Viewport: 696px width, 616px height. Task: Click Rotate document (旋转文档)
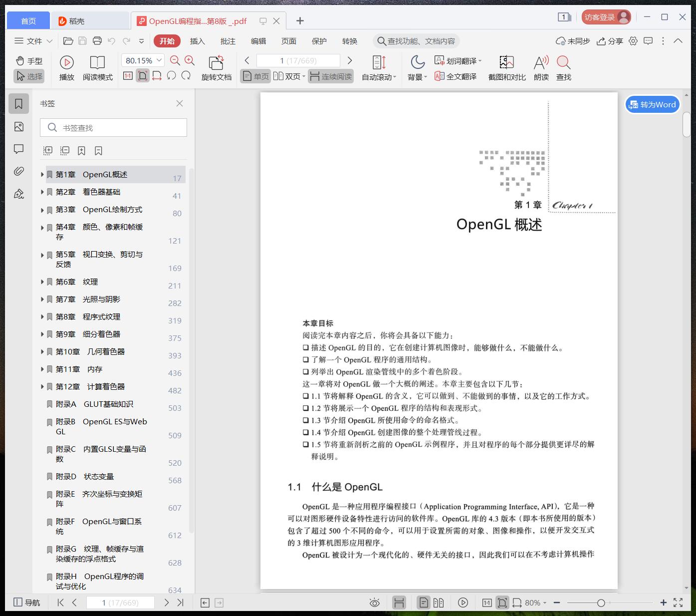pos(217,68)
